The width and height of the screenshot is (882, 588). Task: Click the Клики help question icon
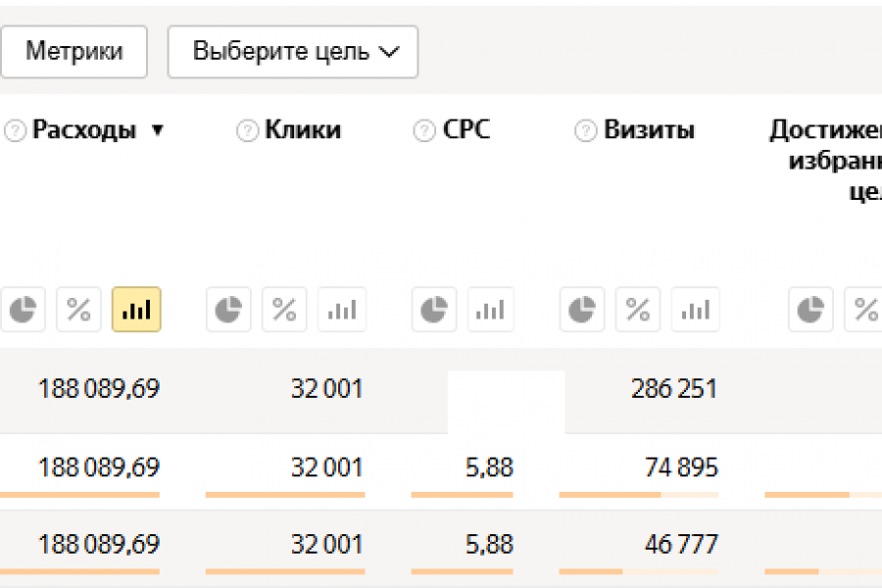coord(248,130)
